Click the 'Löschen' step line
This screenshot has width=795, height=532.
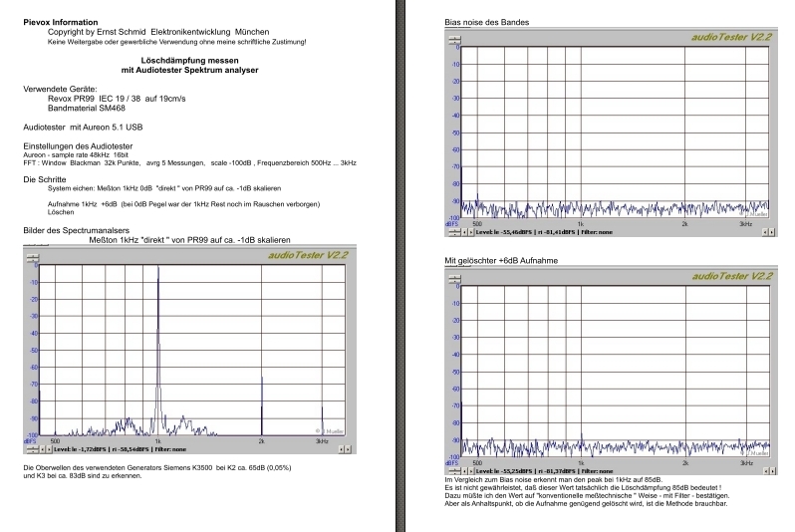pyautogui.click(x=61, y=212)
